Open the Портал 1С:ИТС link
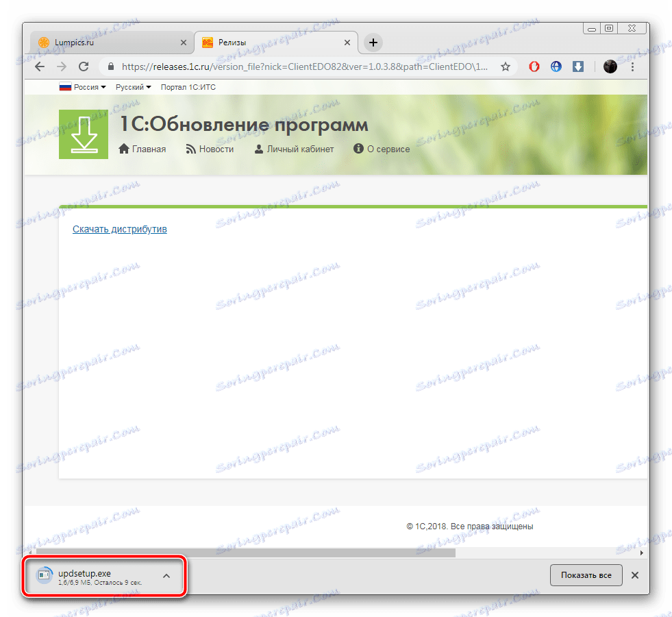The image size is (672, 617). click(x=188, y=87)
